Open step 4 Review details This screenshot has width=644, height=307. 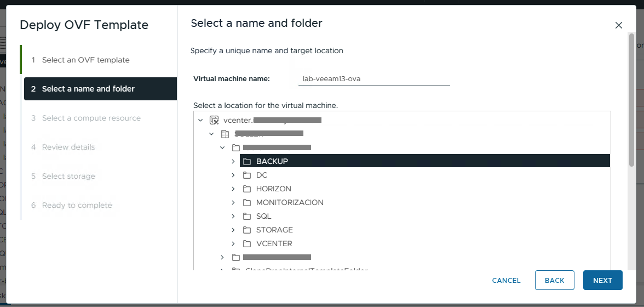point(100,147)
